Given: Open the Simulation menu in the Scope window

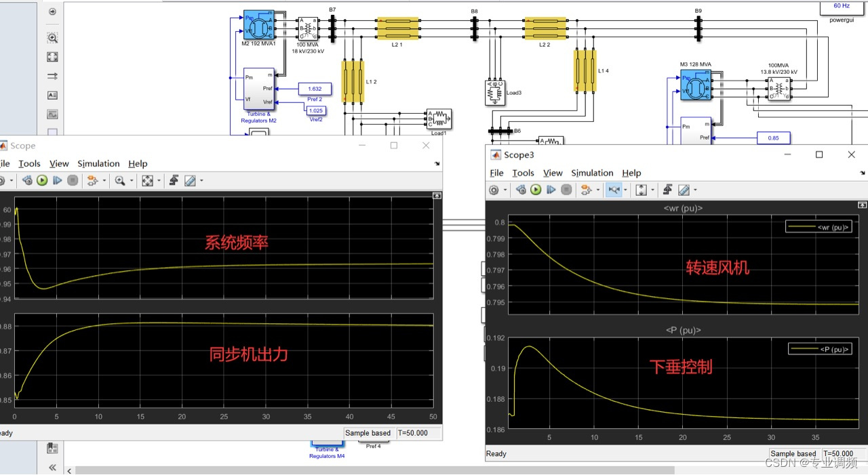Looking at the screenshot, I should [98, 163].
